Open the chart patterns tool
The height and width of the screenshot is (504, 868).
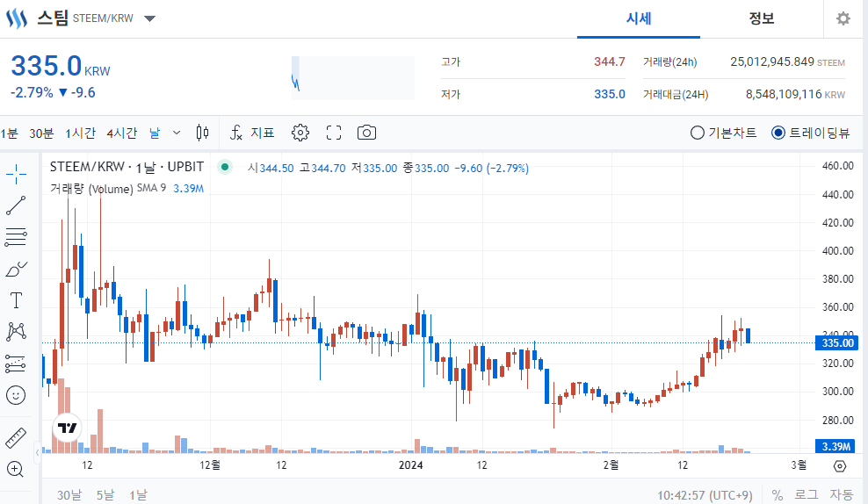(16, 332)
